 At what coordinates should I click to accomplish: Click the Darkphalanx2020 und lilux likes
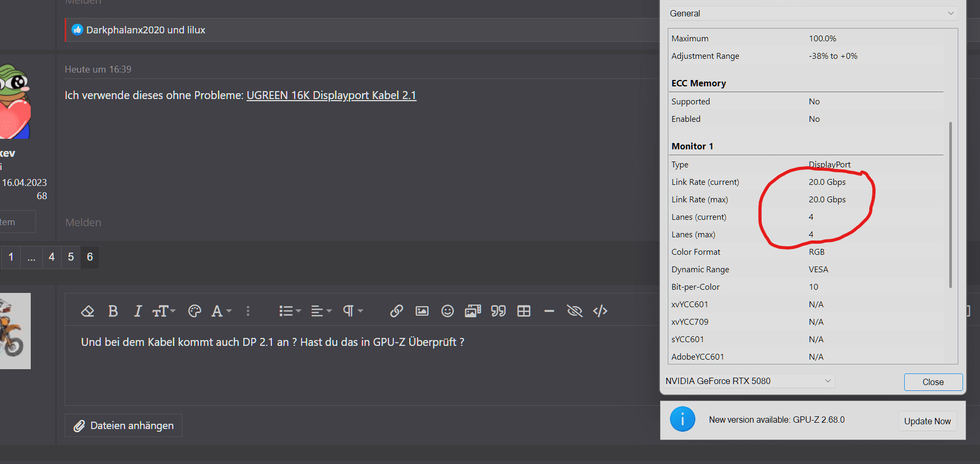pyautogui.click(x=146, y=30)
